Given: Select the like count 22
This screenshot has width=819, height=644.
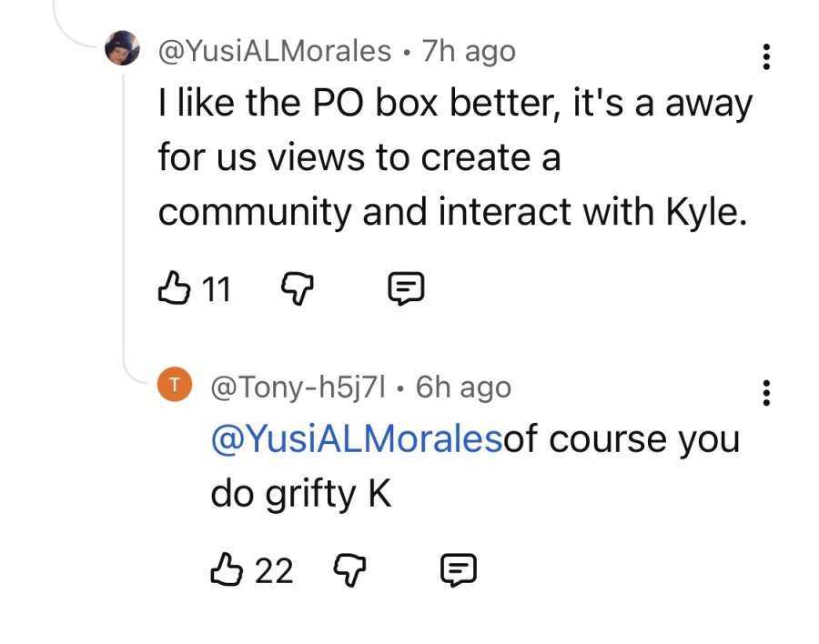Looking at the screenshot, I should (274, 570).
